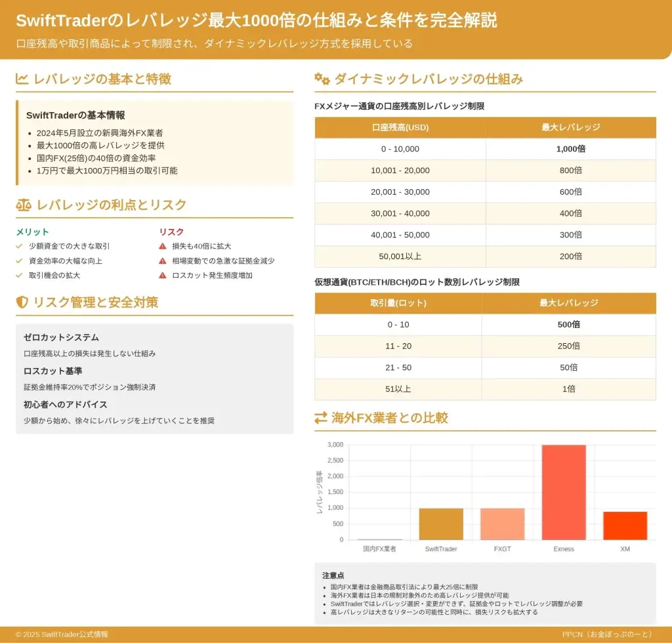Click the warning triangle beside ロスカット発生頻度増加
Screen dimensions: 672x643
tap(163, 276)
